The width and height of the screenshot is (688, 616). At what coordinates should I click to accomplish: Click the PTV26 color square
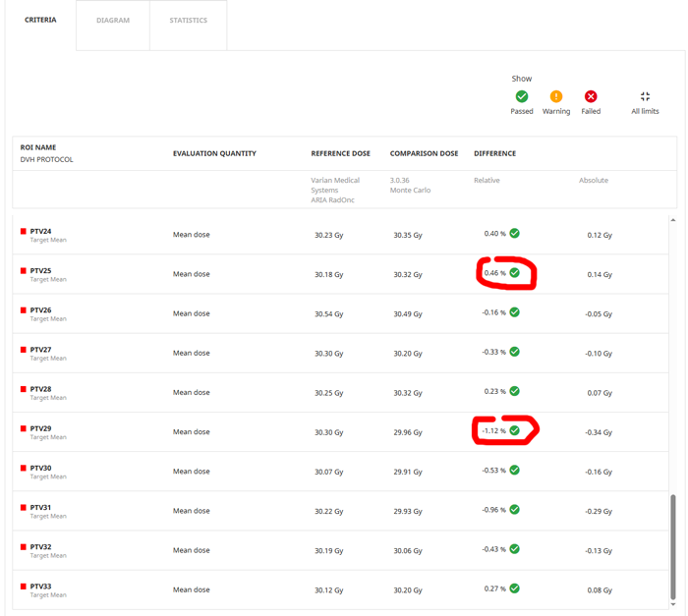pos(24,310)
